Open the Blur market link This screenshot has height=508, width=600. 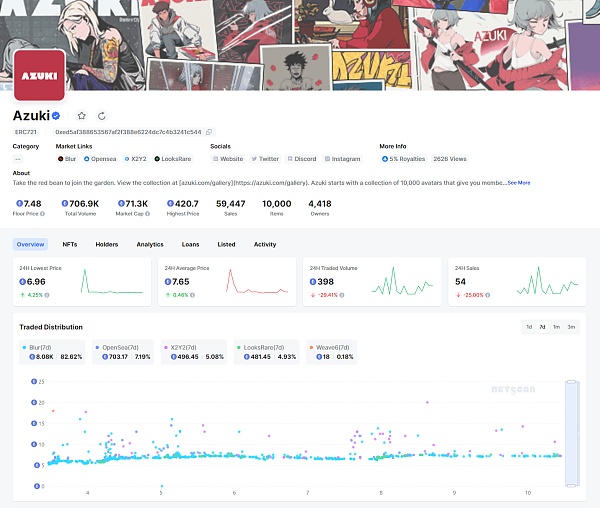click(x=70, y=159)
